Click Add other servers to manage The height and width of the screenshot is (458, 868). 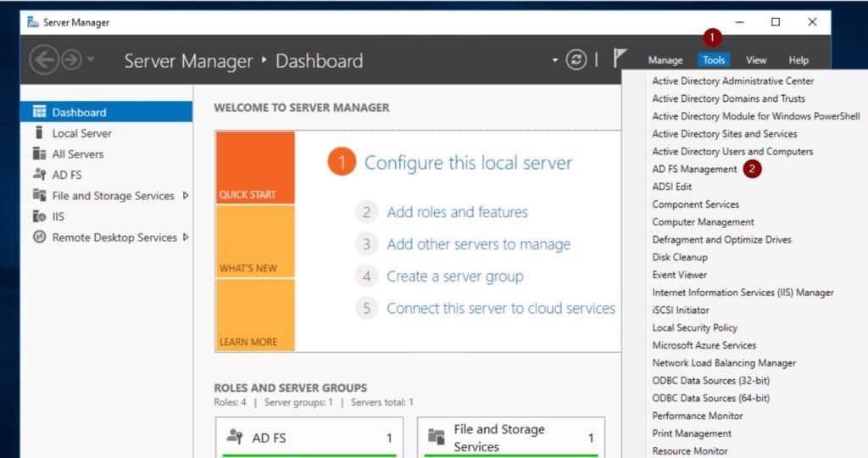pyautogui.click(x=478, y=244)
